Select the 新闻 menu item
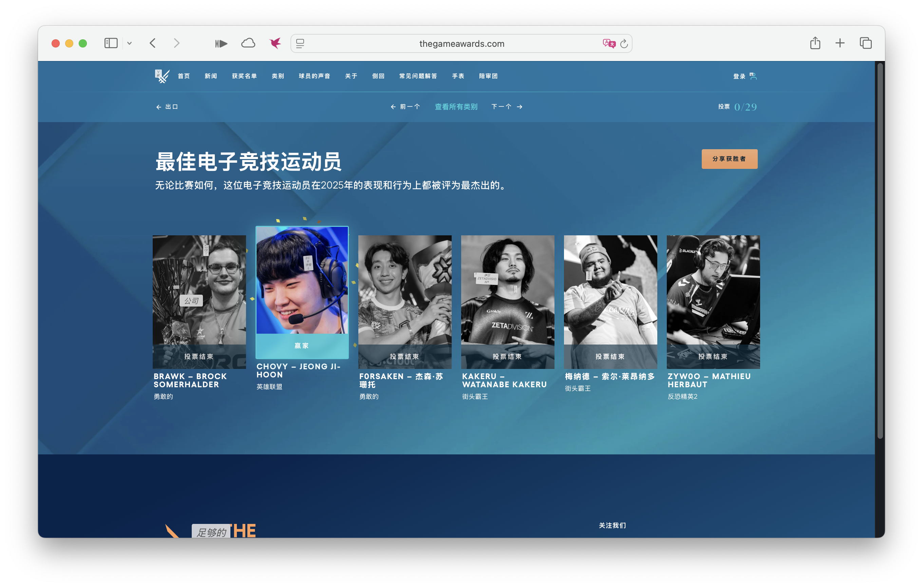This screenshot has height=588, width=923. click(211, 76)
